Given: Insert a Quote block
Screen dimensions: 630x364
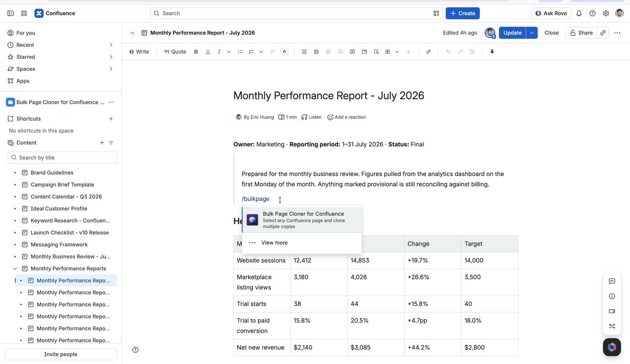Looking at the screenshot, I should [175, 52].
